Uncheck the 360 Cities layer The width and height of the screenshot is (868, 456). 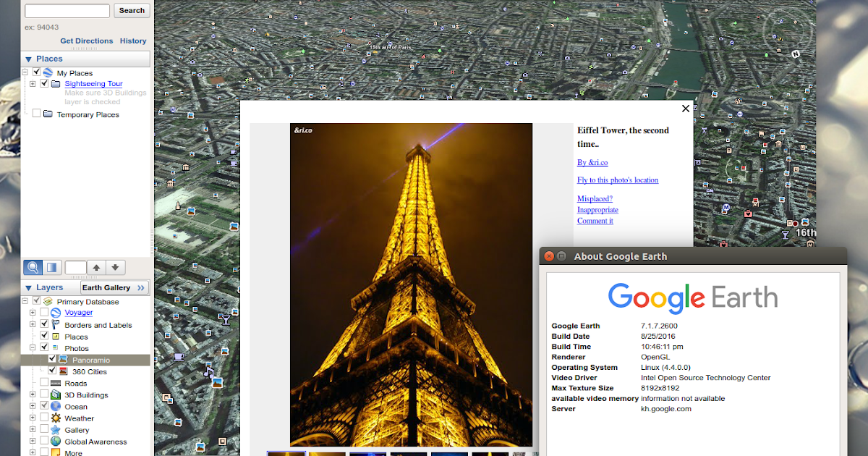(x=53, y=370)
